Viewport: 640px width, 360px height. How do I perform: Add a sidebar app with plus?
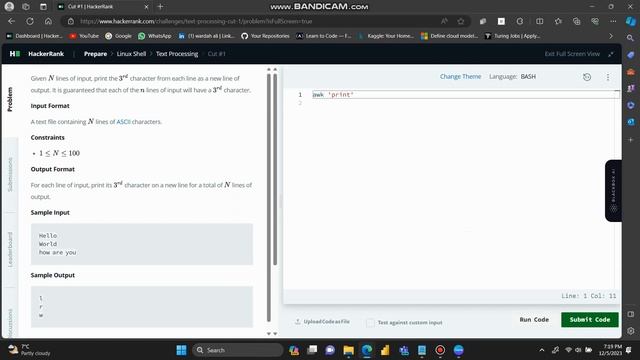631,140
